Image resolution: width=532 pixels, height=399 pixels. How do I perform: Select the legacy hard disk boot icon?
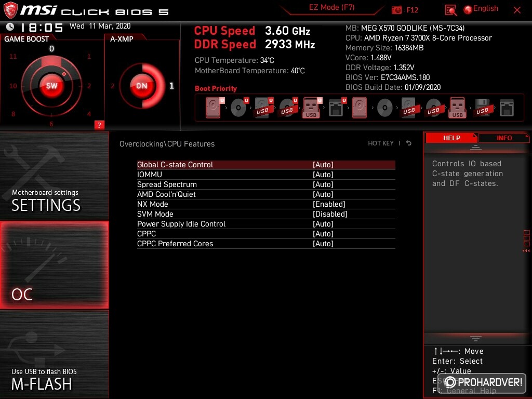click(x=360, y=108)
